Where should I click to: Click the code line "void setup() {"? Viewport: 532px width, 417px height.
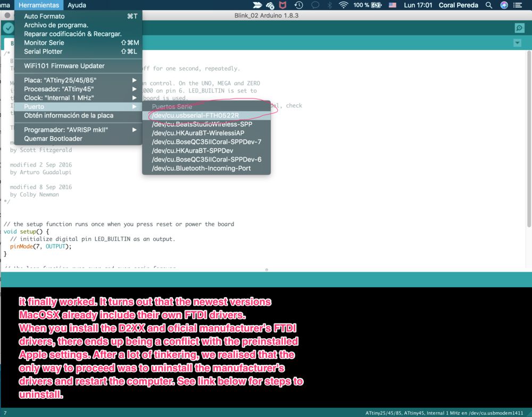tap(27, 231)
